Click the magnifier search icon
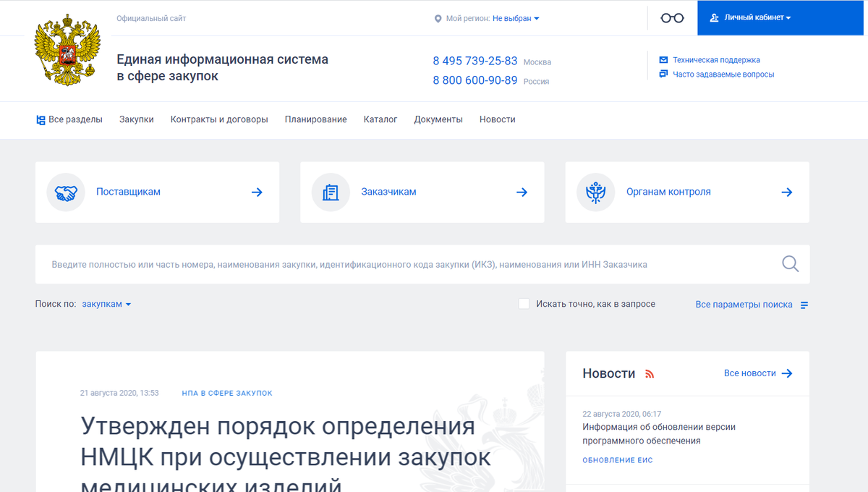The height and width of the screenshot is (492, 868). (790, 264)
